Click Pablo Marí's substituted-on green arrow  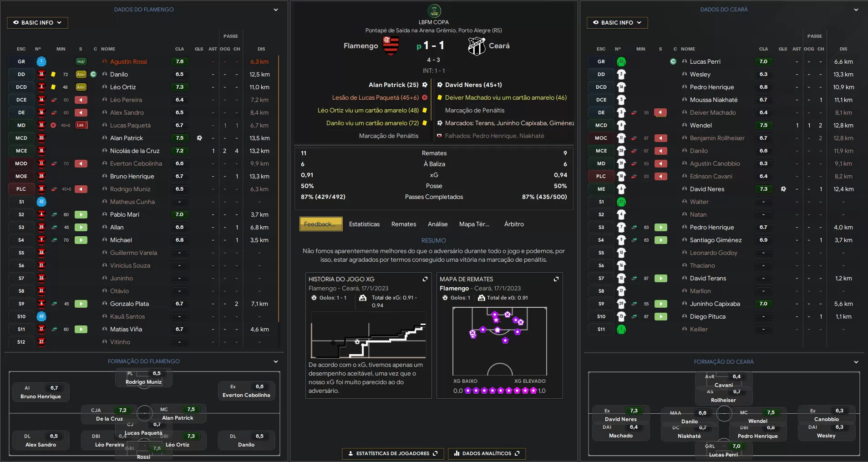(81, 214)
